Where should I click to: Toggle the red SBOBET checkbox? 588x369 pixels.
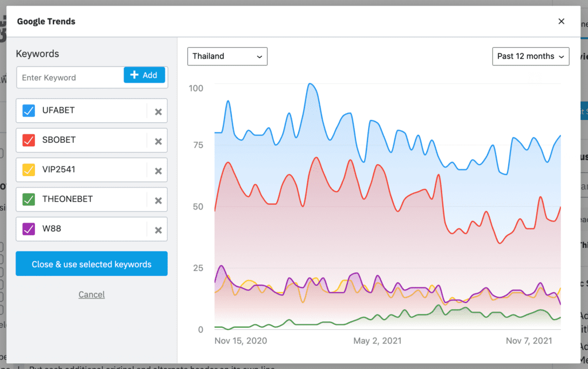pyautogui.click(x=29, y=140)
